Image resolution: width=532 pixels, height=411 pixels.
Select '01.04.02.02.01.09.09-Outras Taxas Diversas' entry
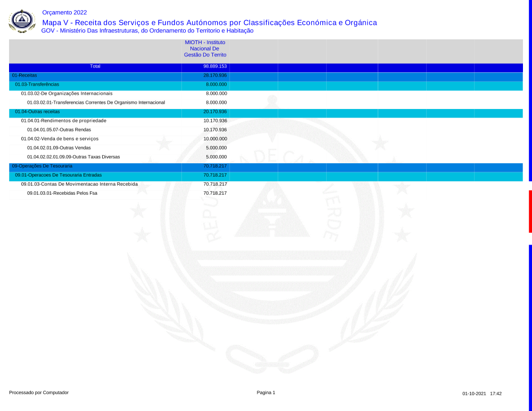click(x=73, y=157)
